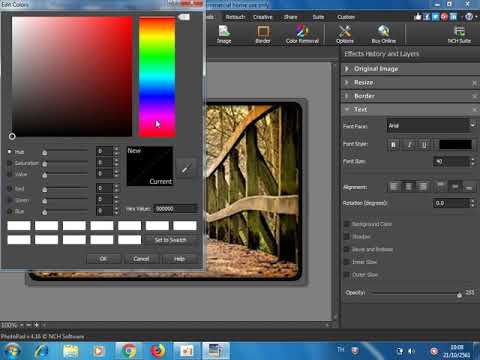Click the Twitter share icon

435,16
